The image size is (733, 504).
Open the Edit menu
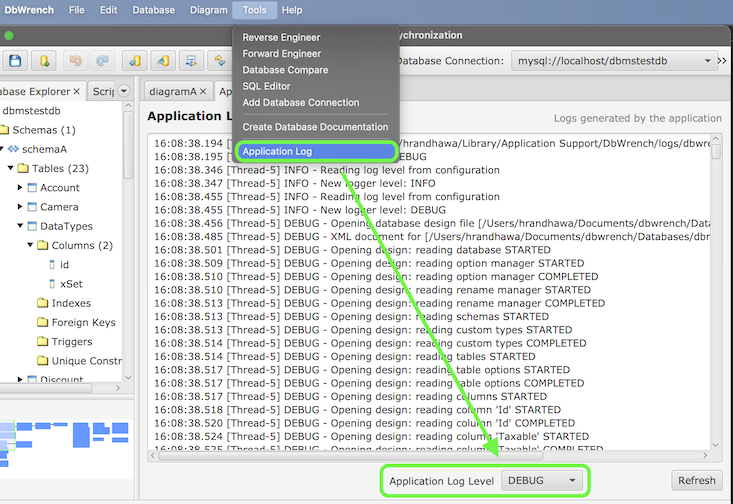[x=108, y=10]
